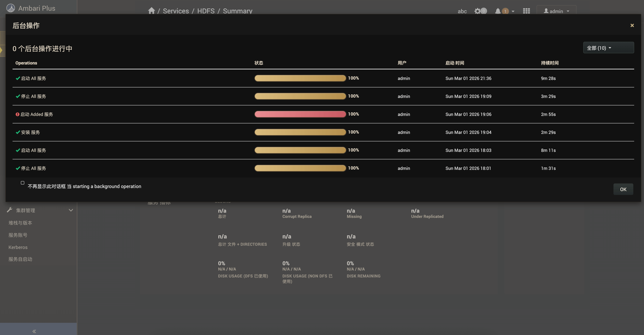The image size is (644, 335).
Task: Open the 停止 All 服务 operation at 19:09
Action: pos(33,96)
